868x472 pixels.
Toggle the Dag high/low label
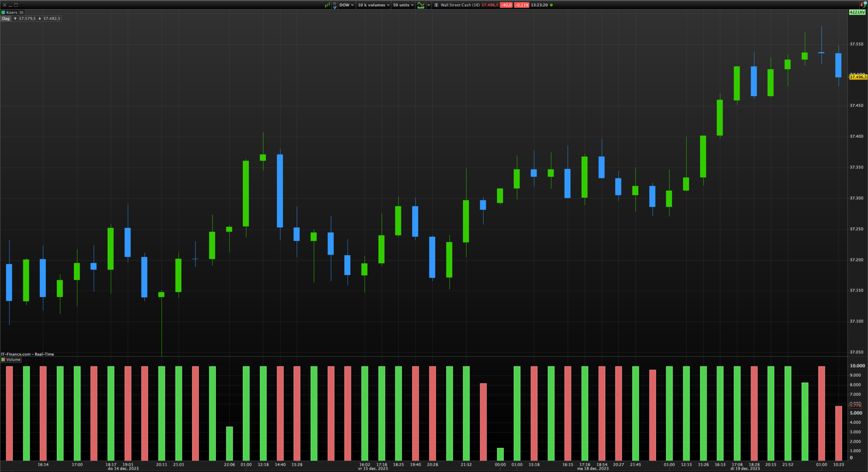pos(6,19)
